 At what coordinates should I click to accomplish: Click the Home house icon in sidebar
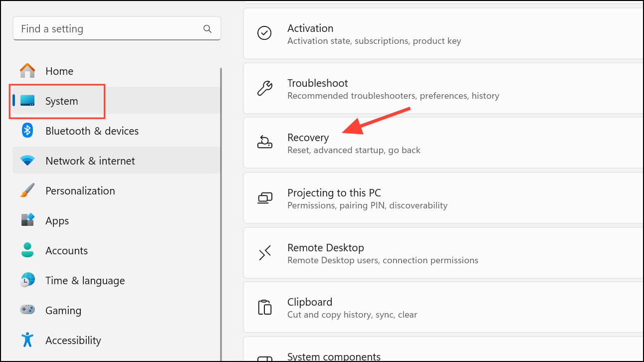point(27,71)
